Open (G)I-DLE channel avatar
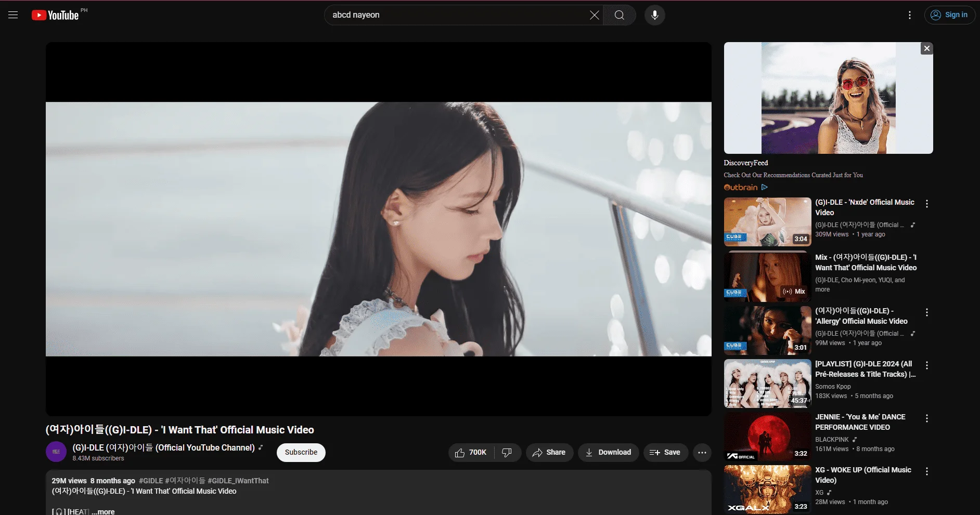This screenshot has width=980, height=515. click(x=56, y=452)
